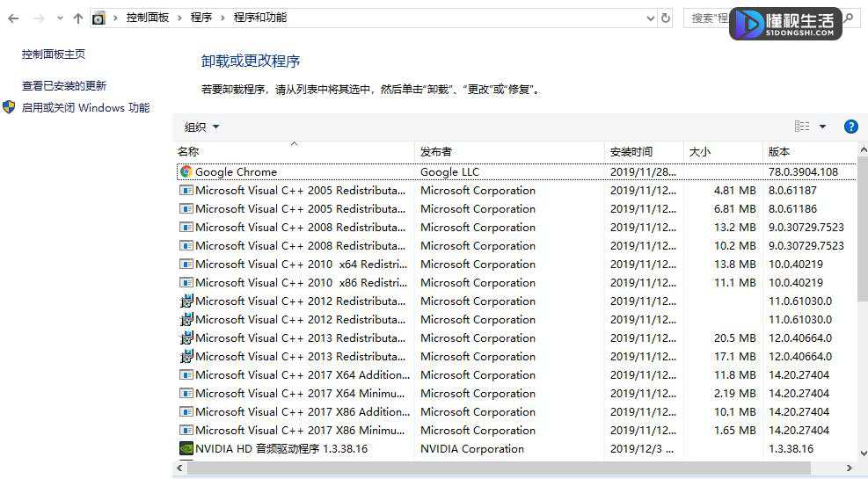This screenshot has height=479, width=868.
Task: Select Visual C++ 2017 X86 Minimu name
Action: tap(300, 431)
